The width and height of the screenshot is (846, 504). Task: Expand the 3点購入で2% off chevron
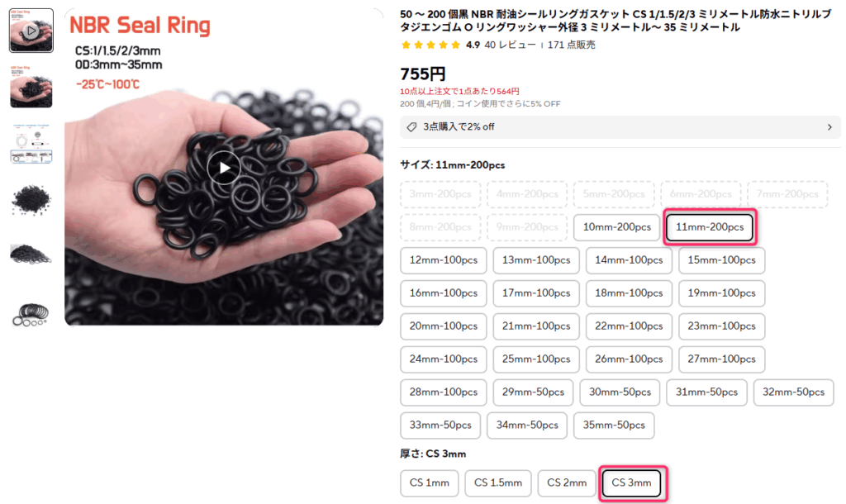coord(829,127)
